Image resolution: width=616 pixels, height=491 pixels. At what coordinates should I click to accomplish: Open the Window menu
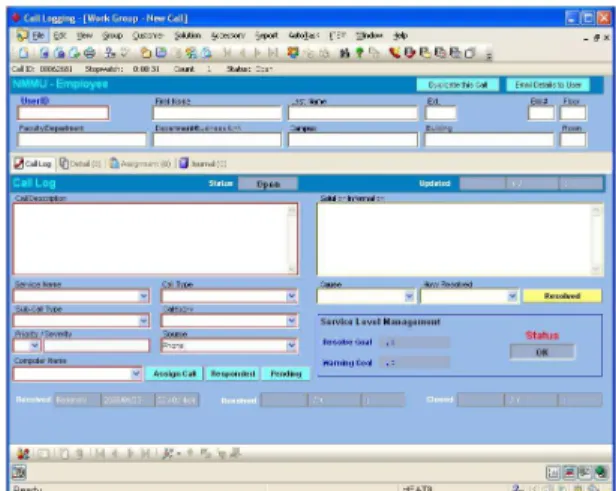pos(369,36)
